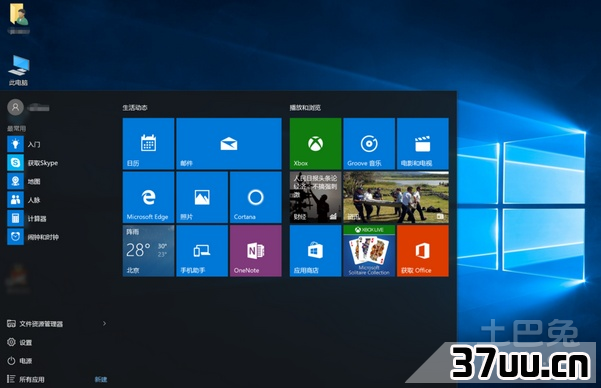Screen dimensions: 601x388
Task: Expand the 文件资源管理器 jump list arrow
Action: pyautogui.click(x=104, y=324)
